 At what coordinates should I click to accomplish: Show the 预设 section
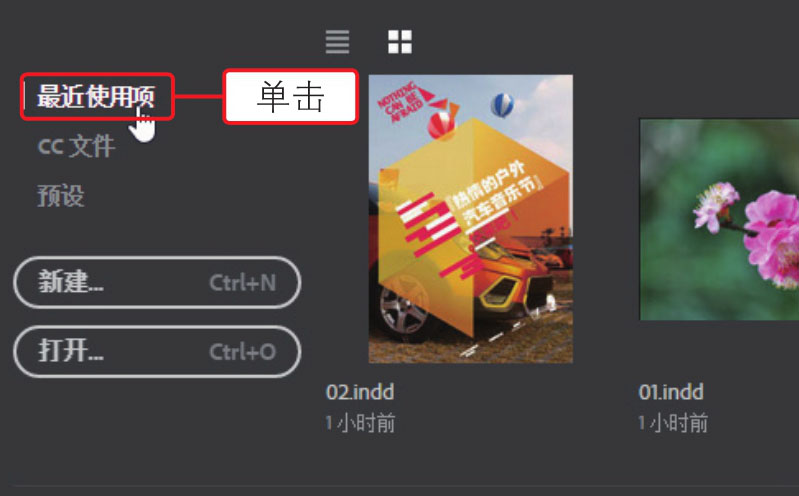click(61, 196)
